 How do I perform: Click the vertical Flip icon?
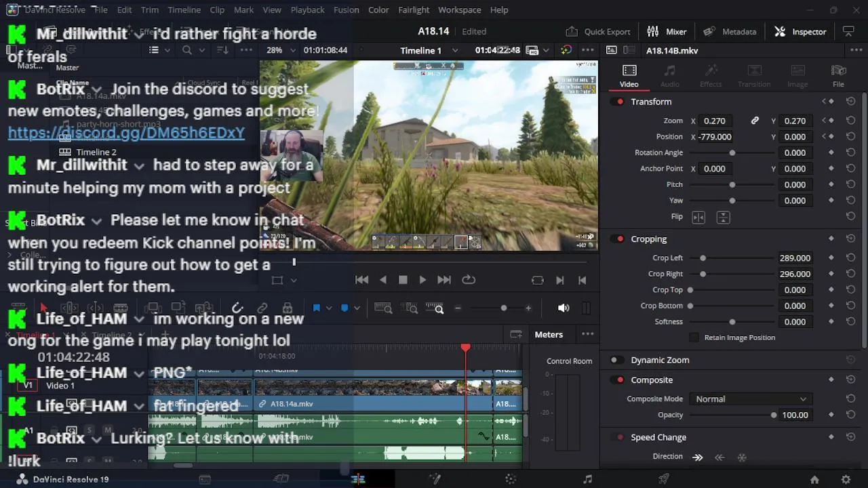(x=723, y=217)
